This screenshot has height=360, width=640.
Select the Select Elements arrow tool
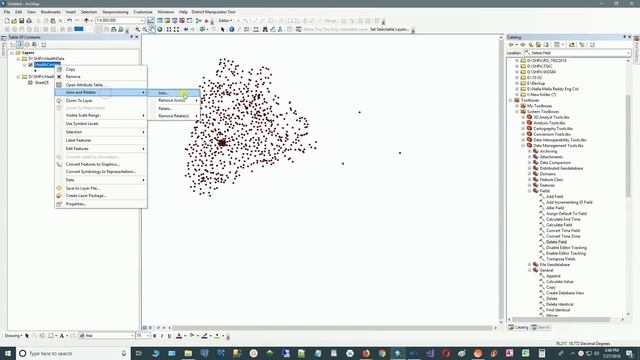coord(222,29)
